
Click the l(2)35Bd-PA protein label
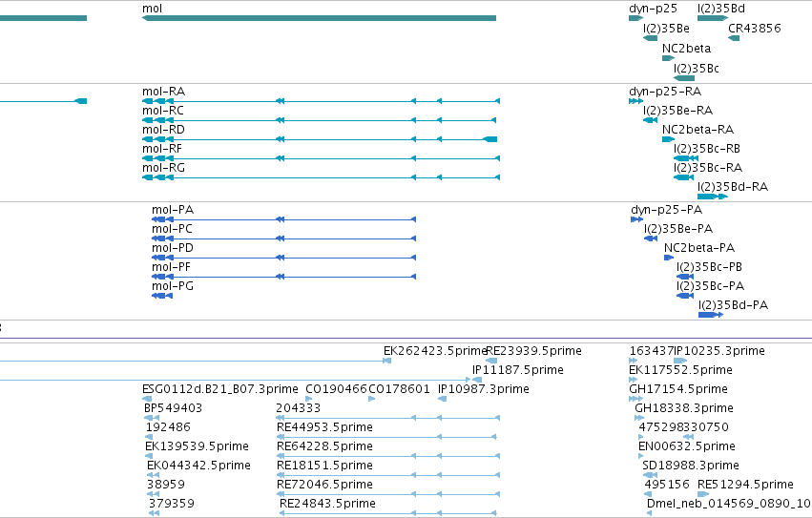[734, 305]
